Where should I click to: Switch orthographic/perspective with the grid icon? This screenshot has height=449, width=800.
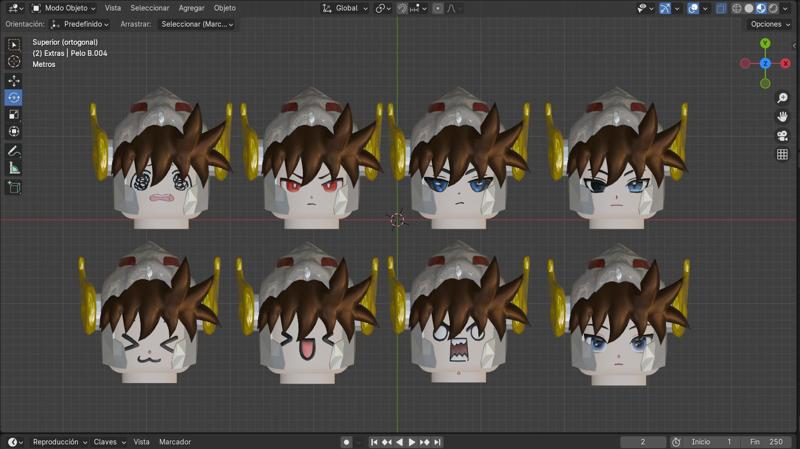[782, 155]
